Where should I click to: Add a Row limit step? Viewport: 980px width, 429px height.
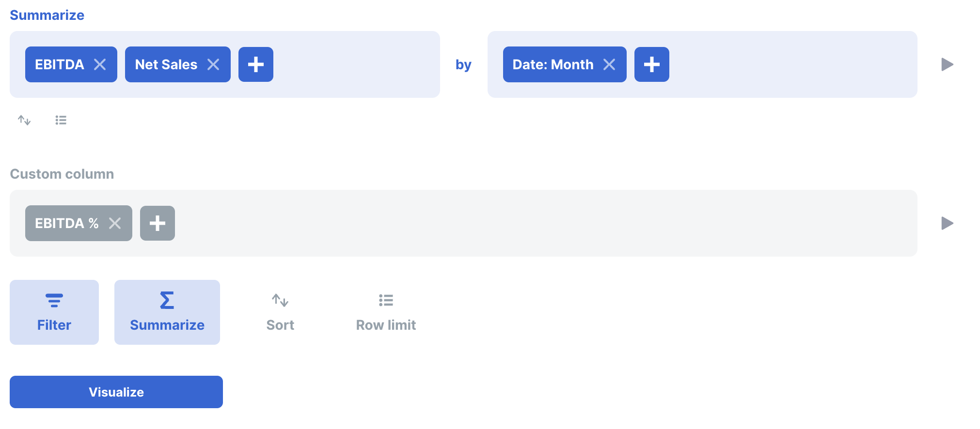386,312
